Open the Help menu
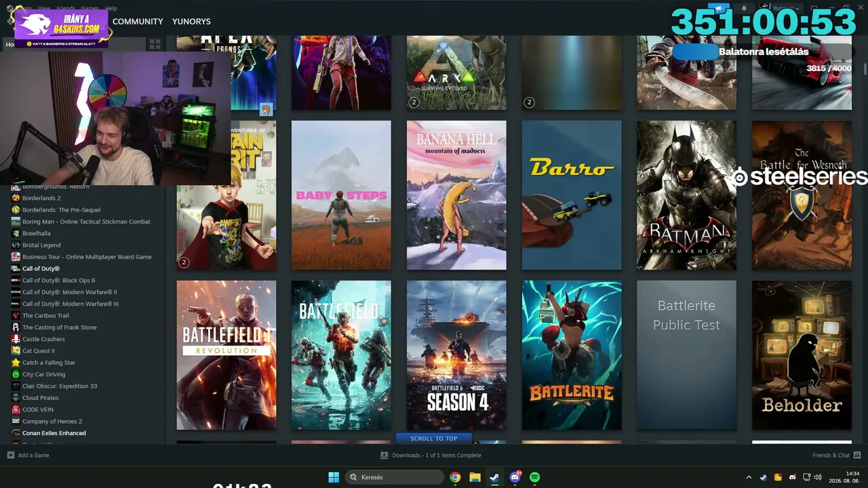868x488 pixels. [x=111, y=8]
